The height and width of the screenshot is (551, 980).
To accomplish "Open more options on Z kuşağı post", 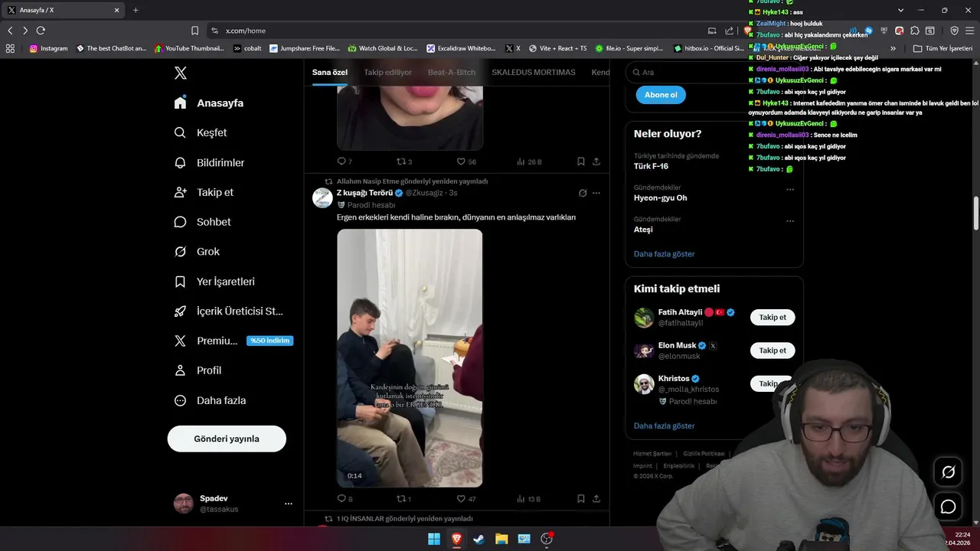I will click(596, 193).
